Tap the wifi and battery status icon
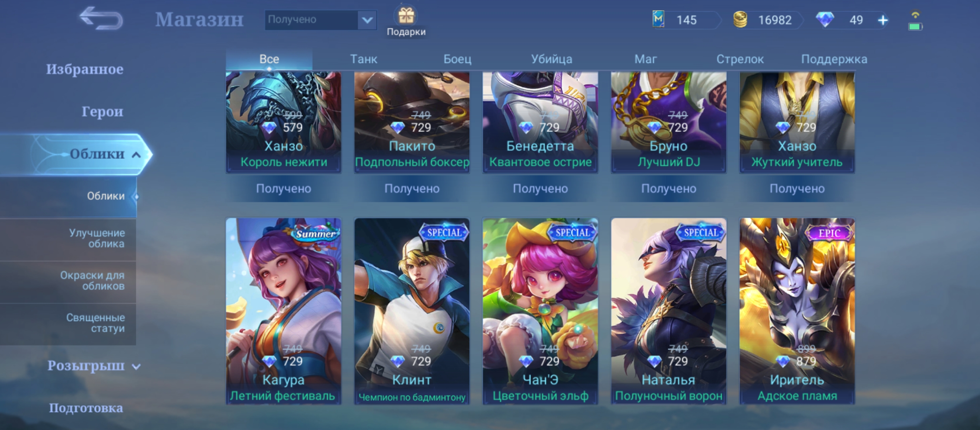980x430 pixels. (x=915, y=21)
